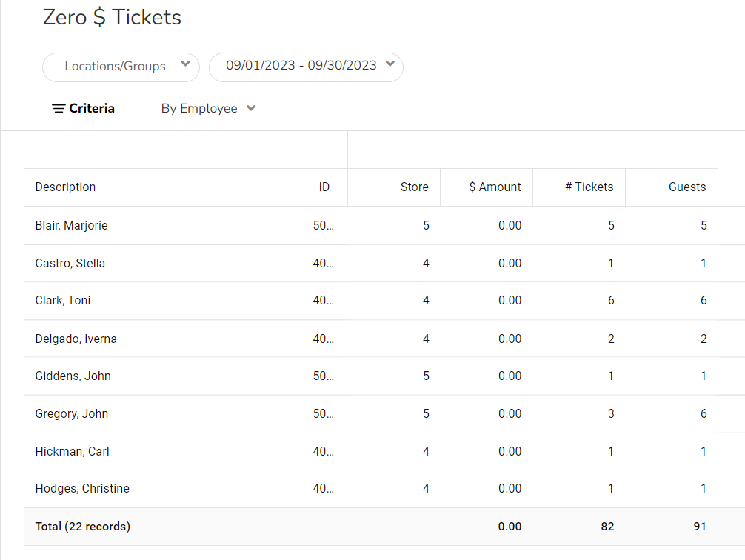This screenshot has width=745, height=560.
Task: Sort by the Guests column header
Action: point(686,187)
